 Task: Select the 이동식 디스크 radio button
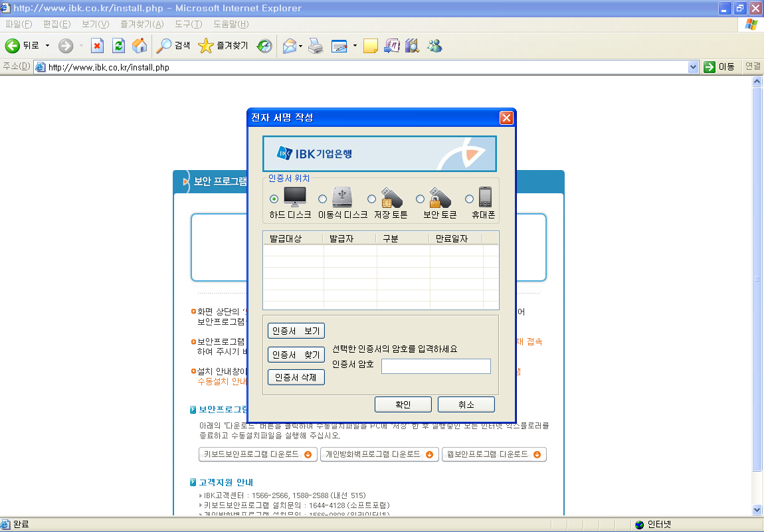point(323,199)
